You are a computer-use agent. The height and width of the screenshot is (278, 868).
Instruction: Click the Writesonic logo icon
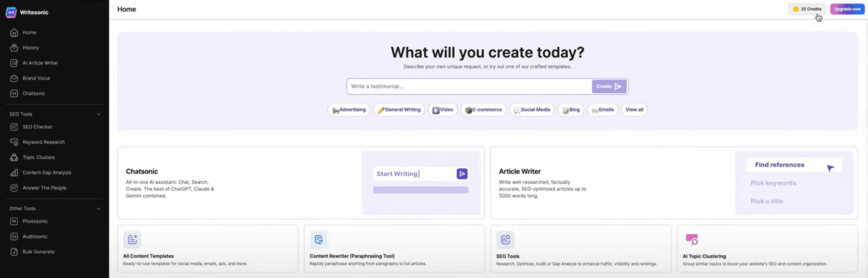coord(11,12)
